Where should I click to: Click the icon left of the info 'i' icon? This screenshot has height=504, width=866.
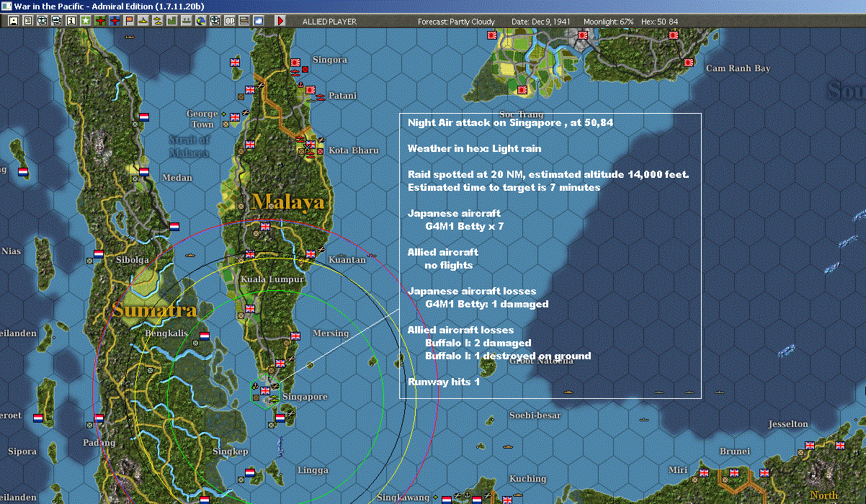click(56, 21)
